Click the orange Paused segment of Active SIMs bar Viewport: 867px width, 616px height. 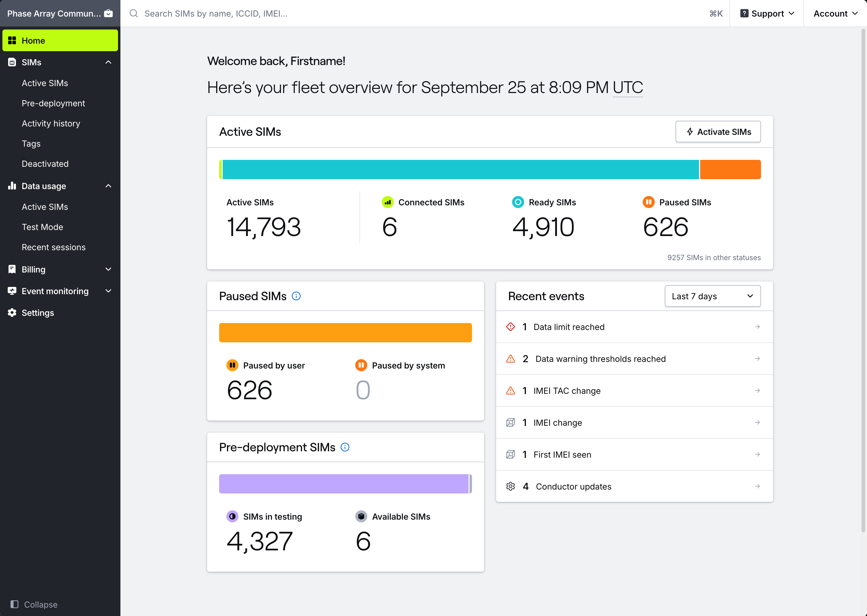730,169
